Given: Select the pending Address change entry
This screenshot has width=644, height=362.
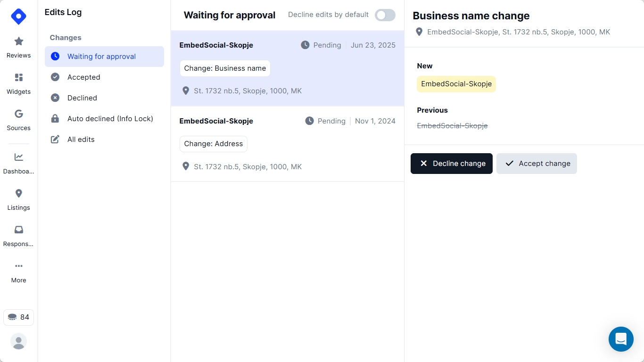Looking at the screenshot, I should [287, 144].
